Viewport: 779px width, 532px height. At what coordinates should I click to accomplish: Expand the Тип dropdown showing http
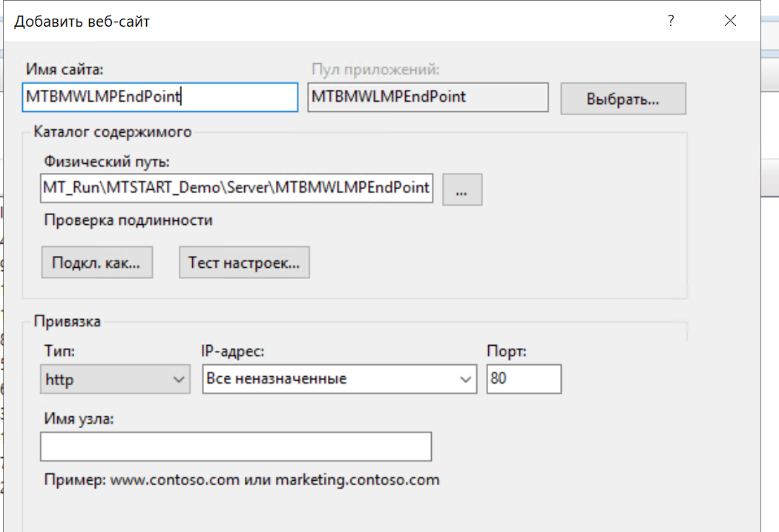[115, 379]
